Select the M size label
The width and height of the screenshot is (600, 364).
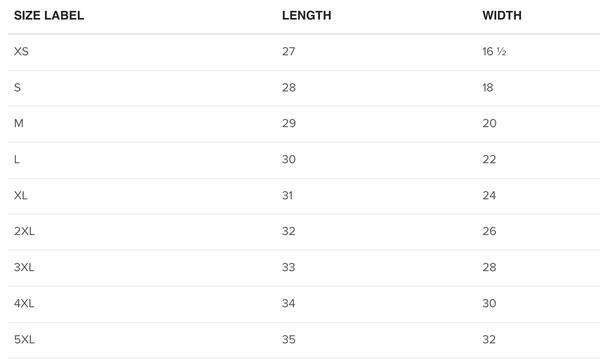(x=19, y=123)
